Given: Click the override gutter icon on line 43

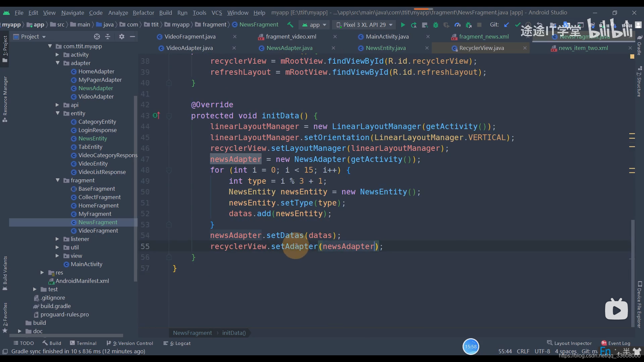Looking at the screenshot, I should 156,116.
